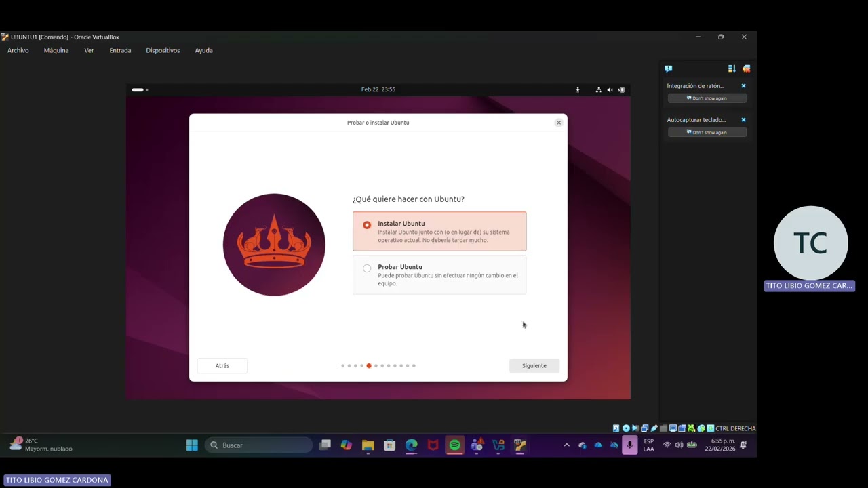The image size is (868, 488).
Task: Open Microsoft Teams from the taskbar
Action: point(477,445)
